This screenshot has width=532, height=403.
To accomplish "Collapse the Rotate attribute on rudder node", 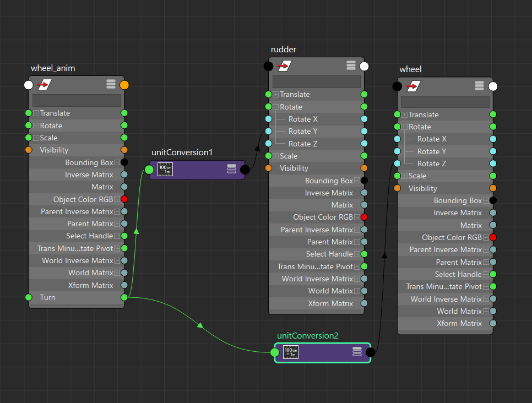I will point(276,107).
